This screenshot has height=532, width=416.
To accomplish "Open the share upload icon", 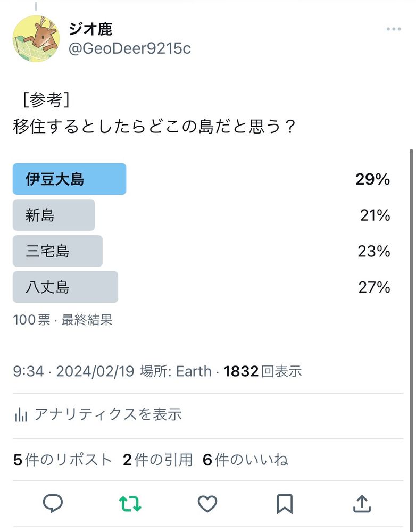I will pos(362,503).
